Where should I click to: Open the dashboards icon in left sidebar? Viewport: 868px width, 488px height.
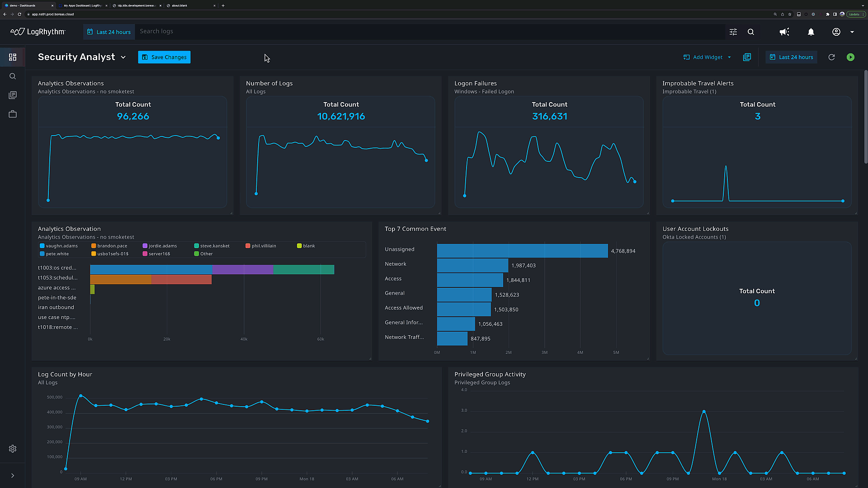point(13,57)
